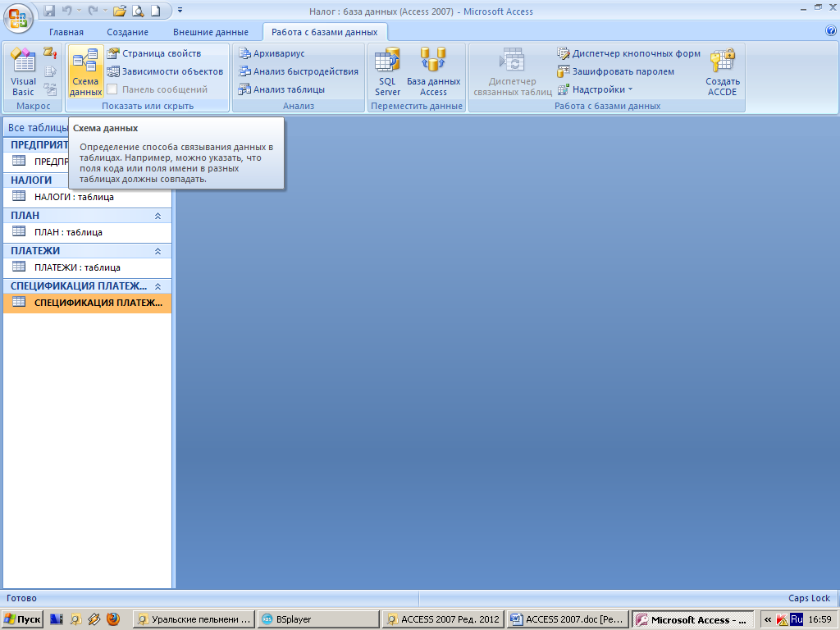Launch Firefox from the quick launch bar
The image size is (840, 630).
pos(112,619)
